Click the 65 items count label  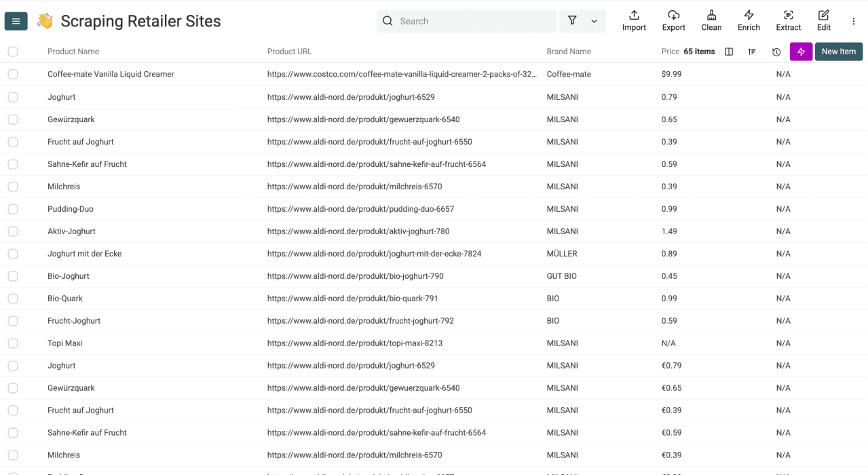699,52
